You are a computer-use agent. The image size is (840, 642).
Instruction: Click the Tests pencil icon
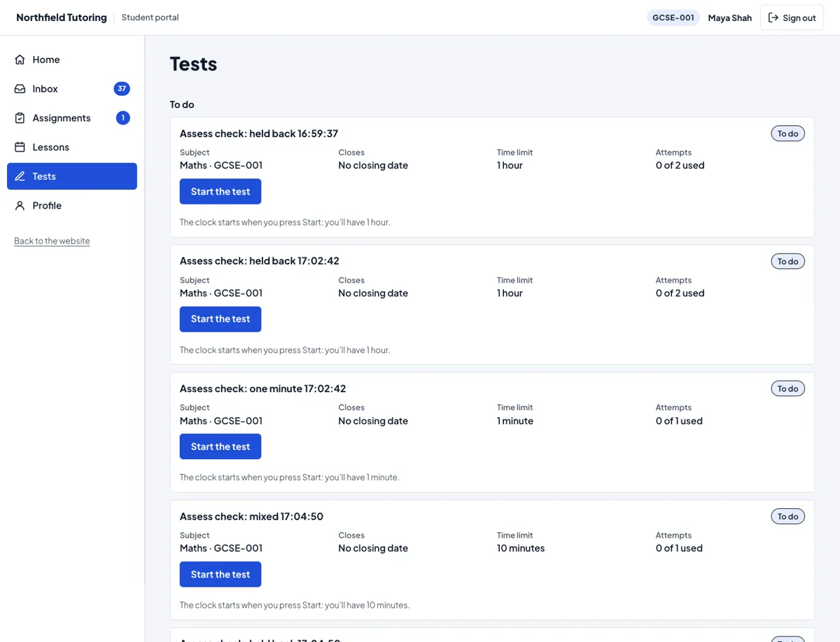pos(20,176)
